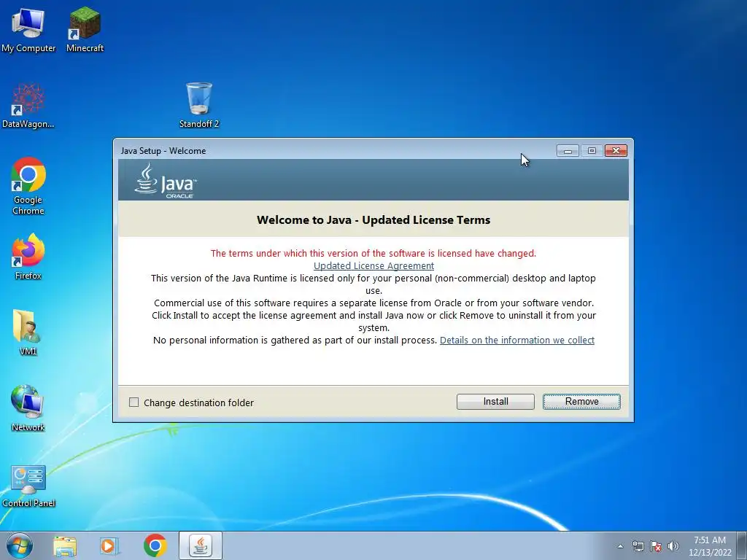Click the Install button

pyautogui.click(x=495, y=402)
